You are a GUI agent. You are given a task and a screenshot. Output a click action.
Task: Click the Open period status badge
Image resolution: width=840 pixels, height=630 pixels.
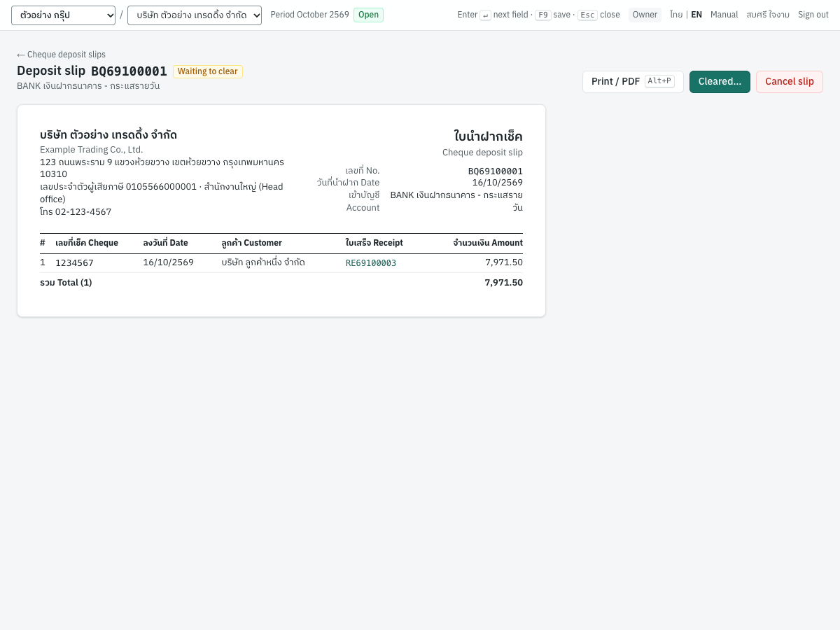(368, 15)
